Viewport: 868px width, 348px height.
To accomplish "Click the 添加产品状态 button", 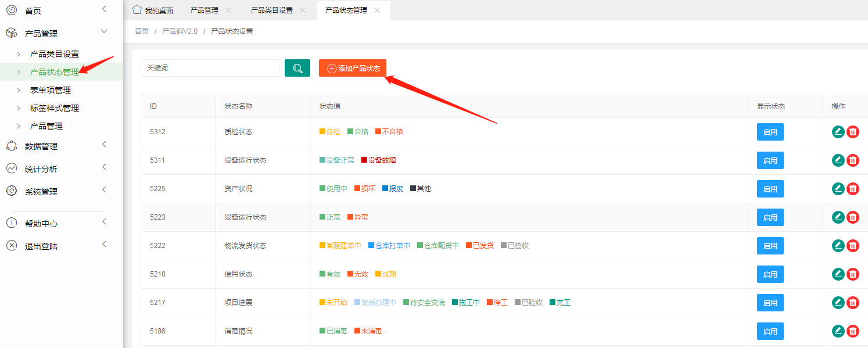I will pos(353,68).
